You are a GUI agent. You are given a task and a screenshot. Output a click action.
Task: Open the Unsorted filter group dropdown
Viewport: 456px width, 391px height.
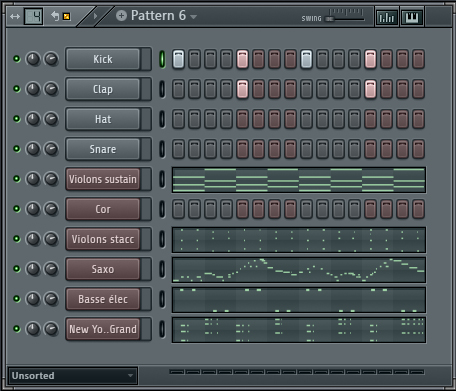click(73, 376)
